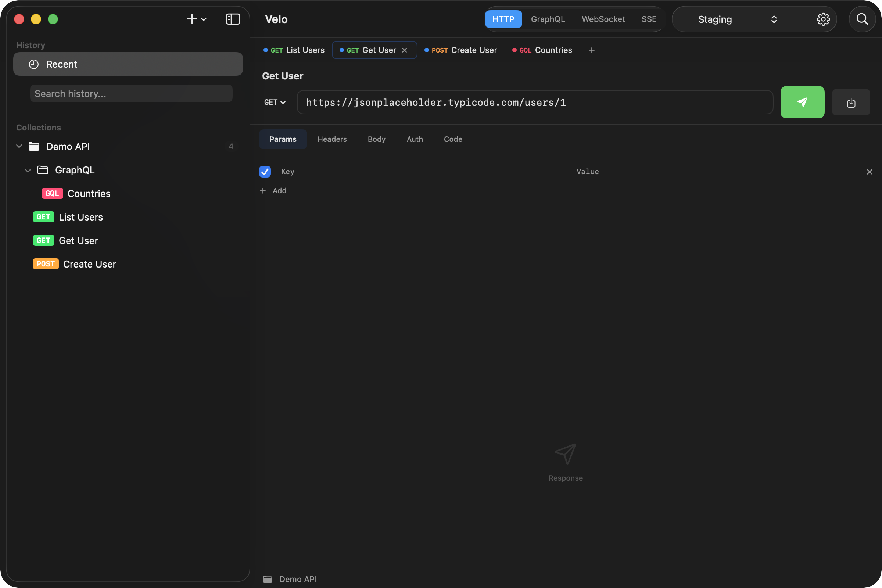
Task: Open the Create User request tab
Action: [x=460, y=50]
